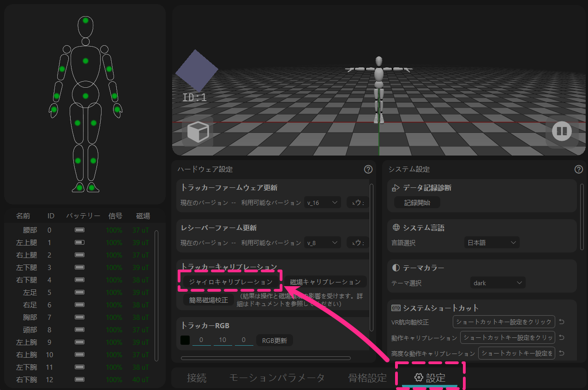Open help for システム設定 panel
This screenshot has height=390, width=588.
click(x=578, y=169)
